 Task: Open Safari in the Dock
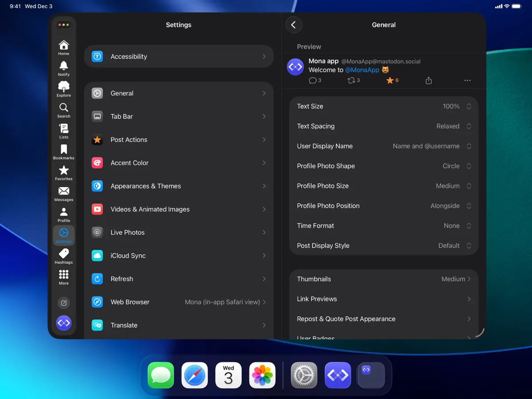pyautogui.click(x=195, y=375)
